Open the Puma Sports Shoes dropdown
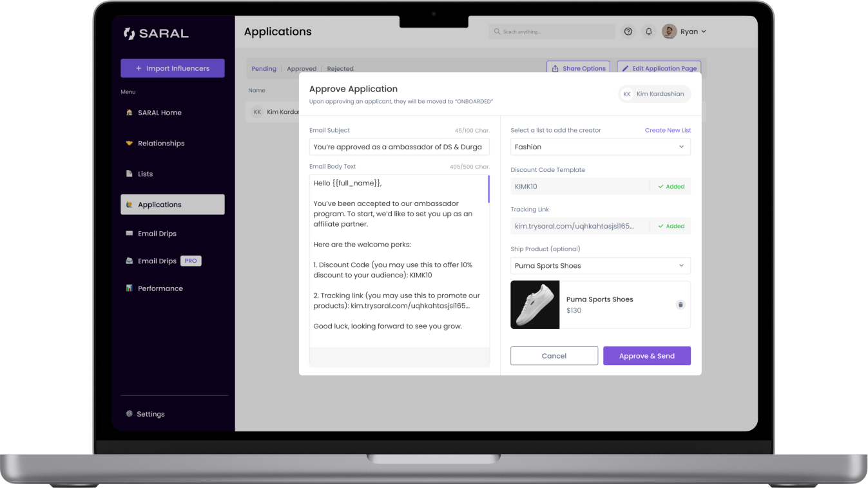This screenshot has width=868, height=488. coord(601,266)
